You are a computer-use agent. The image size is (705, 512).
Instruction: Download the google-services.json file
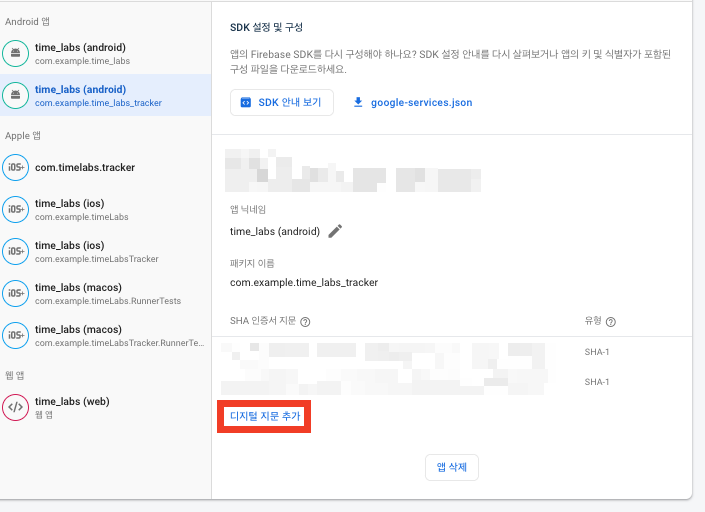(412, 103)
